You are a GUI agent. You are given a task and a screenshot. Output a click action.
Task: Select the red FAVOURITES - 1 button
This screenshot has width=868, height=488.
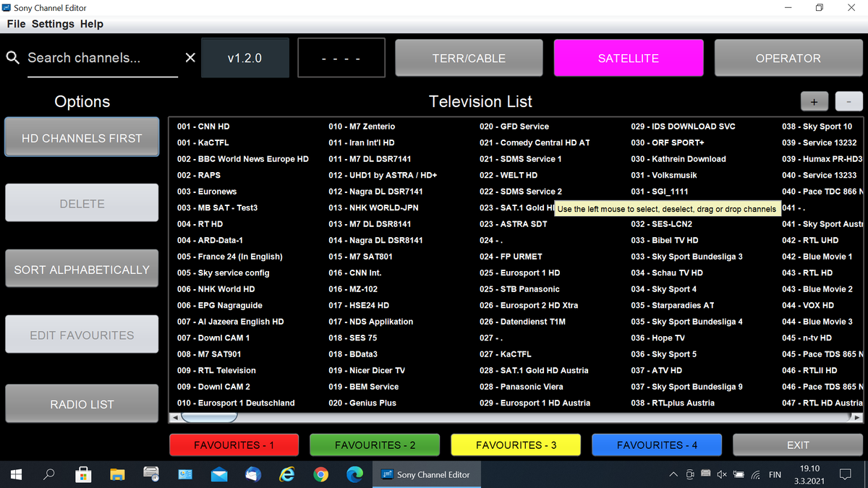[234, 445]
